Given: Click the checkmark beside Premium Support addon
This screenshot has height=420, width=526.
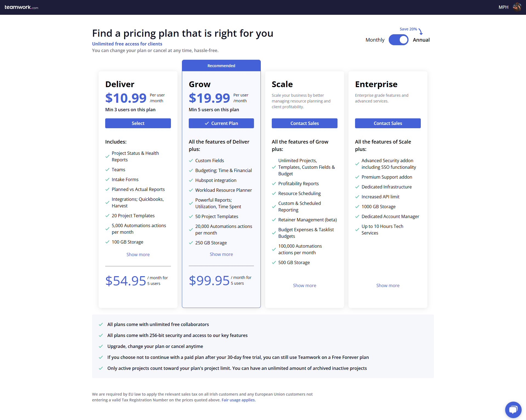Looking at the screenshot, I should [x=357, y=177].
